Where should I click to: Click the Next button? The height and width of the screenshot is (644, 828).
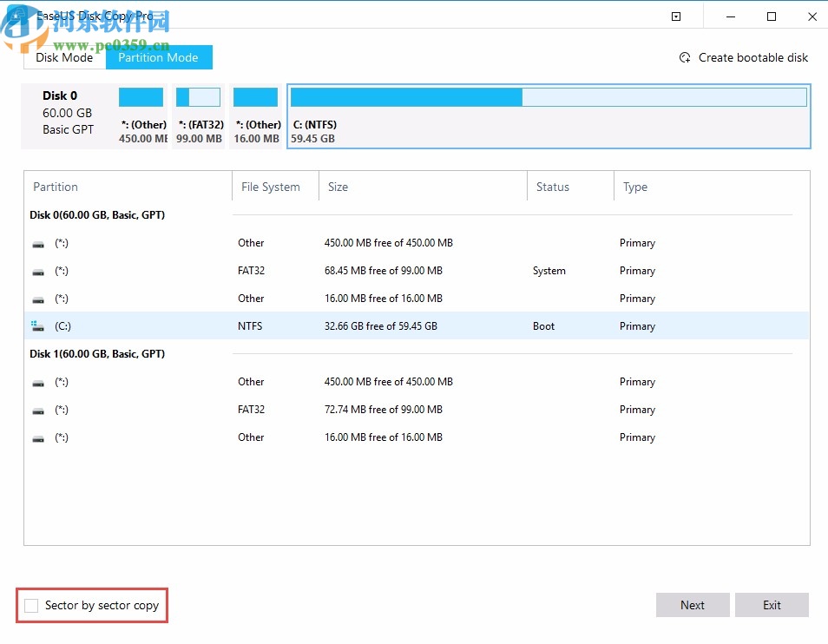(x=692, y=605)
